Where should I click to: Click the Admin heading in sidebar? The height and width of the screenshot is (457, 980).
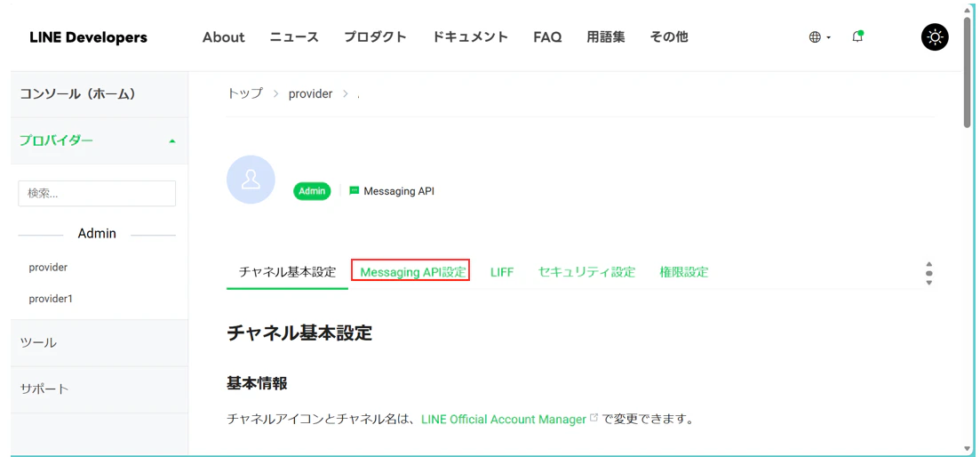(x=97, y=234)
